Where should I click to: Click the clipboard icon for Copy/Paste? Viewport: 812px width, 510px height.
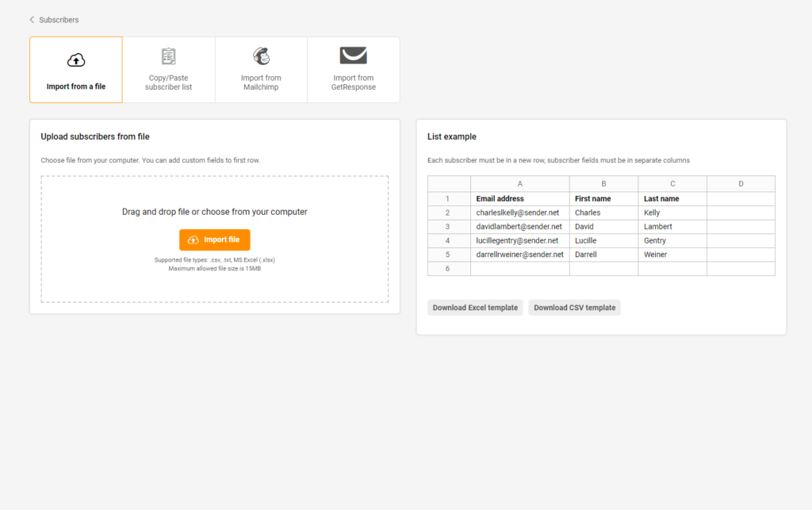168,56
